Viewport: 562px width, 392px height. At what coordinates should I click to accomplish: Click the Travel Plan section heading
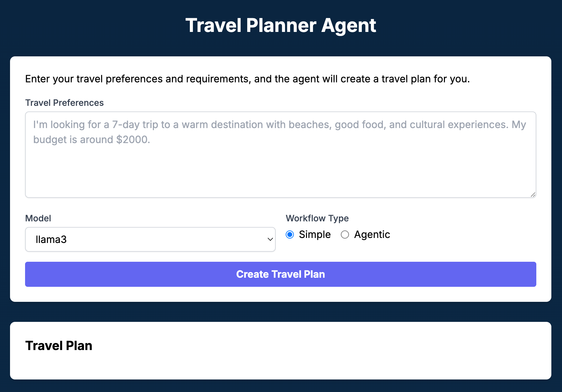point(59,345)
